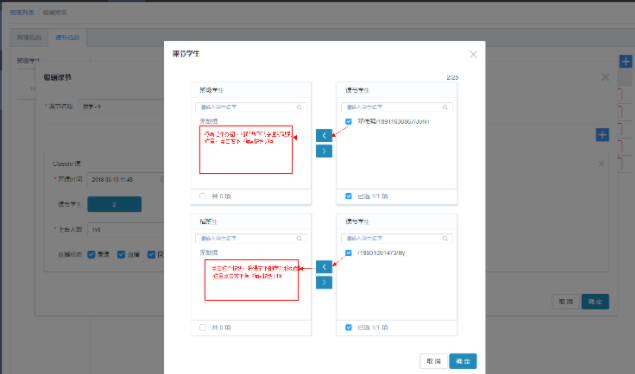Click blue plus button inside the 编辑课节 dialog
The image size is (635, 374).
click(602, 135)
